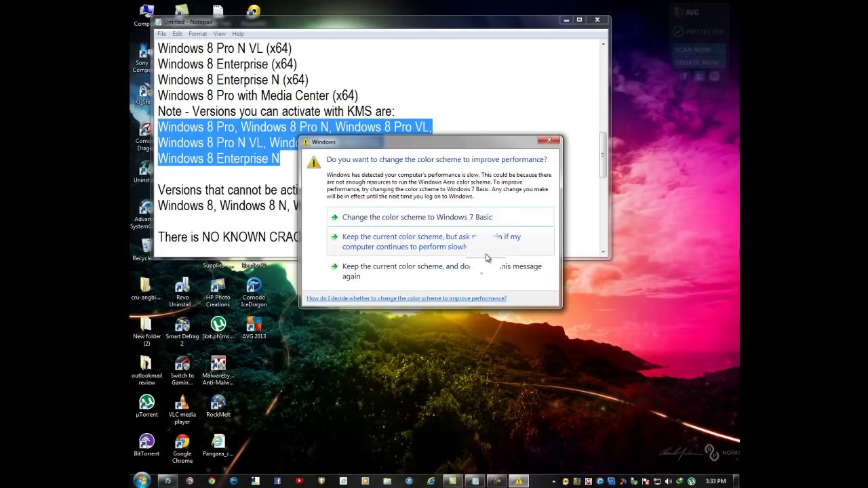Click Notepad scrollbar up arrow
The height and width of the screenshot is (488, 868).
click(x=603, y=44)
